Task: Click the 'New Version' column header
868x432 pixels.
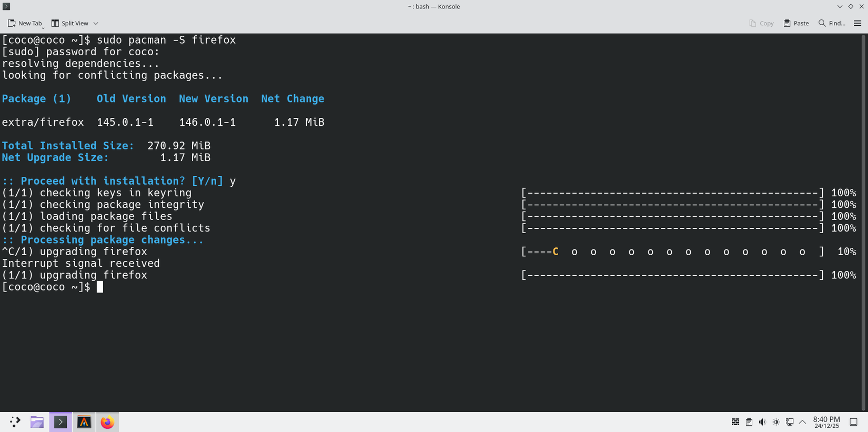Action: (214, 99)
